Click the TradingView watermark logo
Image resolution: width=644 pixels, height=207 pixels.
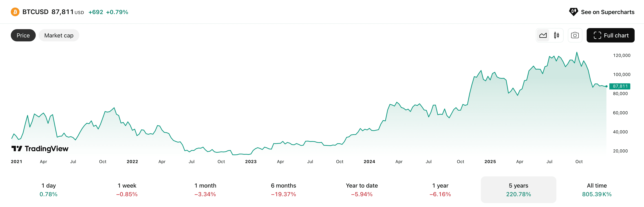pos(40,148)
